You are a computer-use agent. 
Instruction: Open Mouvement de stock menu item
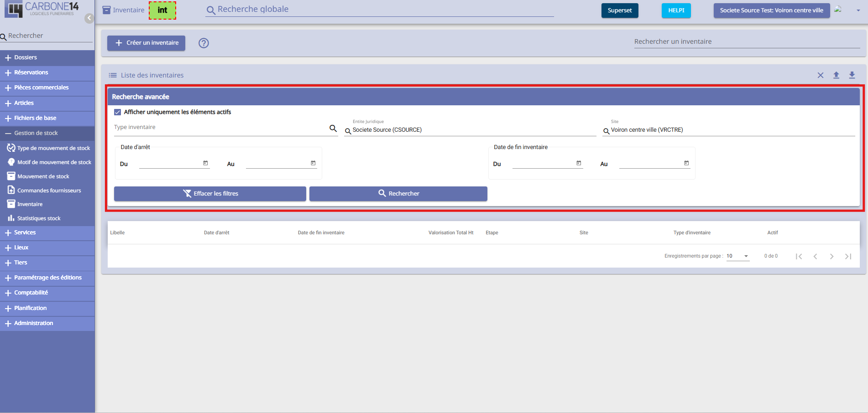[x=43, y=176]
